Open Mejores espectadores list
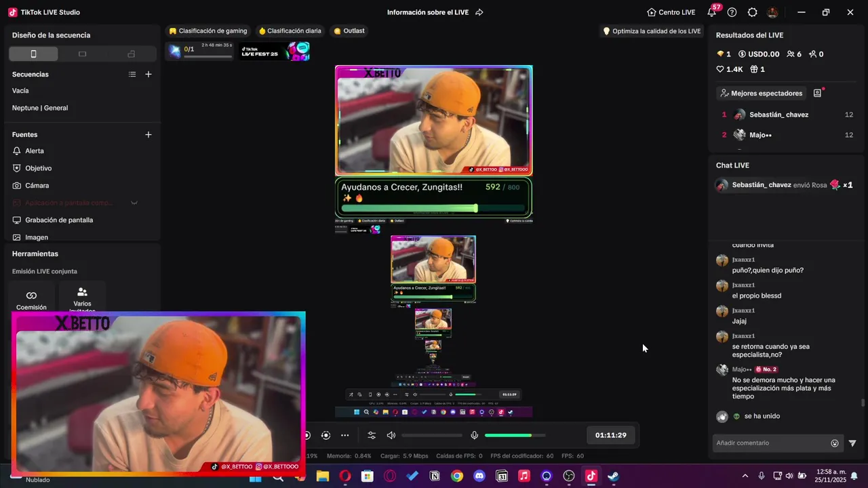This screenshot has height=488, width=868. (761, 94)
